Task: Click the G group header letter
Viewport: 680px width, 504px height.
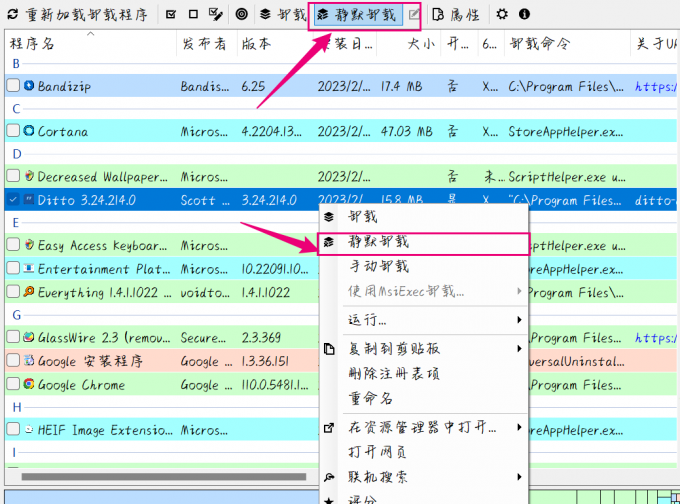Action: pos(16,315)
